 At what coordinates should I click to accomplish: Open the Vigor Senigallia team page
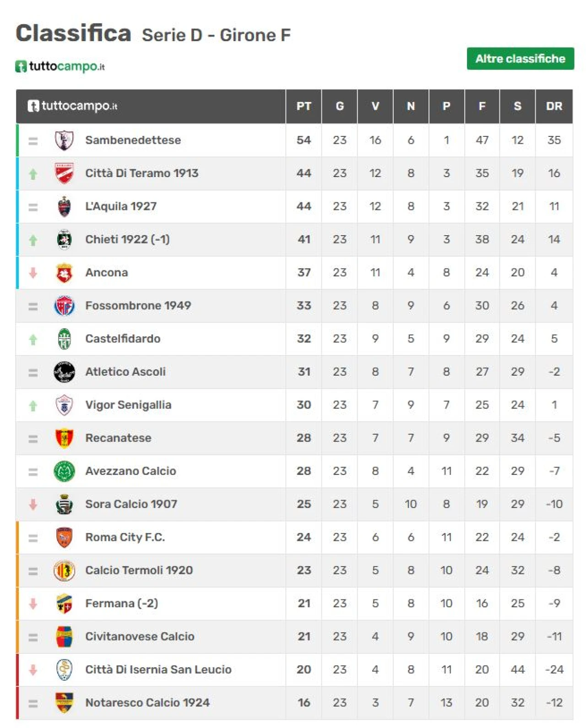pyautogui.click(x=128, y=405)
